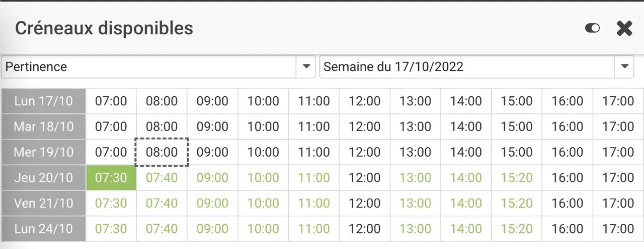Click the Ven 21/10 row header
Viewport: 644px width, 249px height.
(x=43, y=204)
